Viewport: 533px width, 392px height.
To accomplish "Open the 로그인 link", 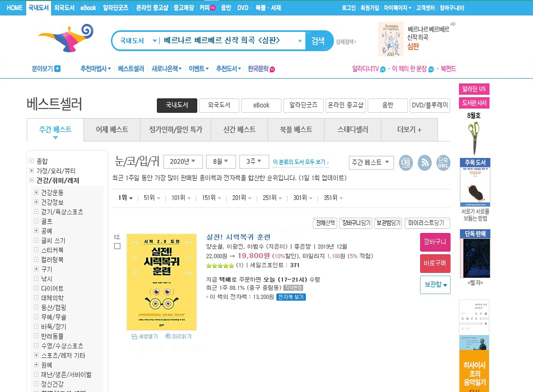I will (348, 8).
